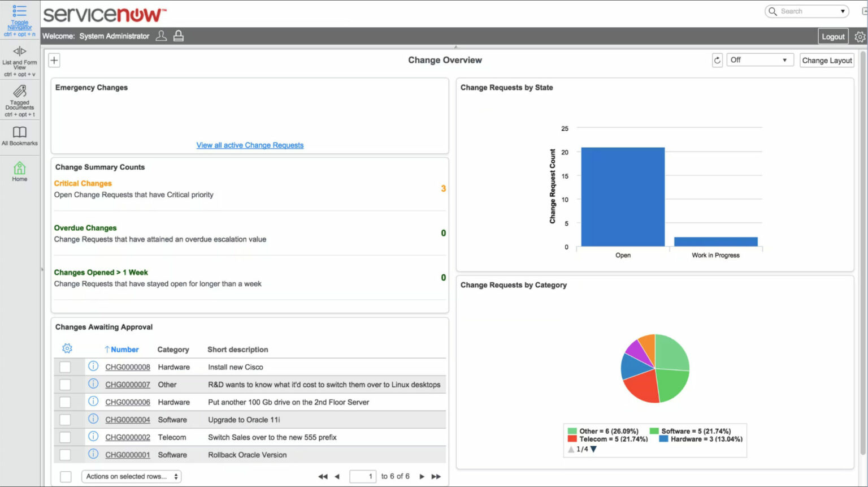Click the last page arrow in list pagination
Viewport: 868px width, 487px height.
point(436,476)
